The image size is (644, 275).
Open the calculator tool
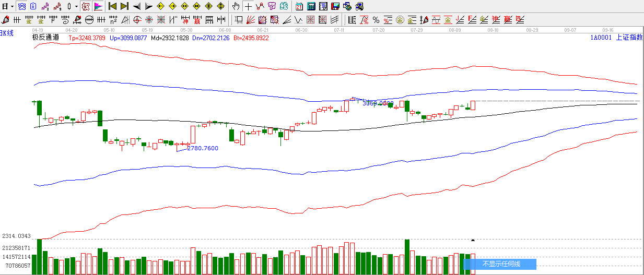311,6
